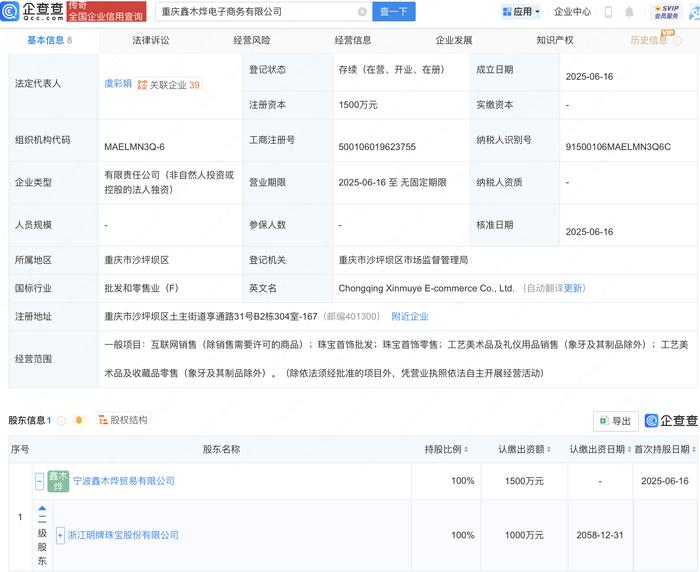
Task: Open legal representative 虞彩娟 link
Action: pos(118,84)
